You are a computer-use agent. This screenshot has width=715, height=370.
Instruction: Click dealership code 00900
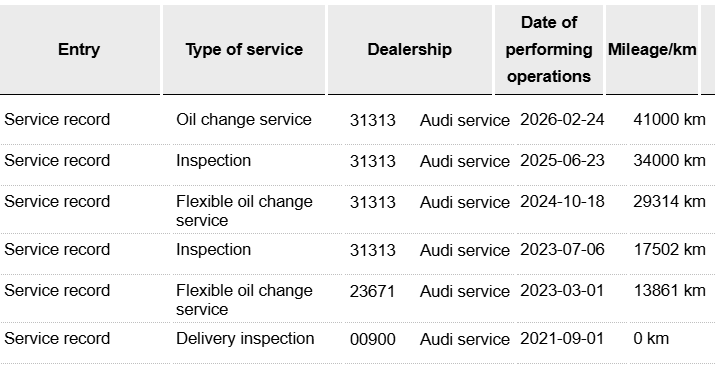tap(373, 339)
